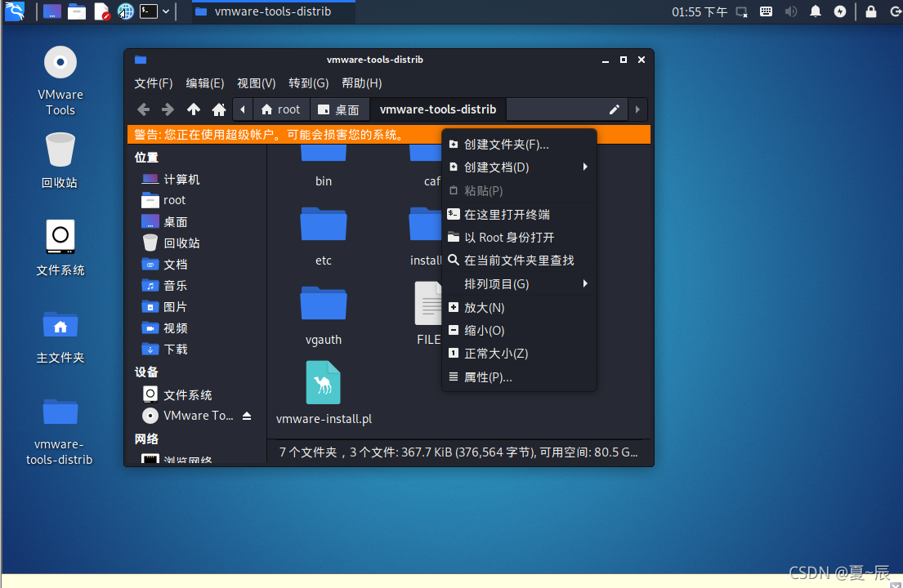Go to home folder toolbar icon

[219, 109]
